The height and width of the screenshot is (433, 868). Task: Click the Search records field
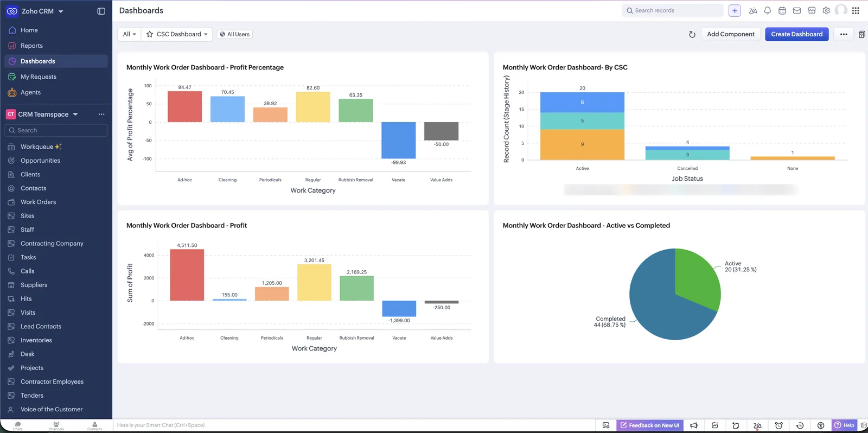[x=673, y=10]
